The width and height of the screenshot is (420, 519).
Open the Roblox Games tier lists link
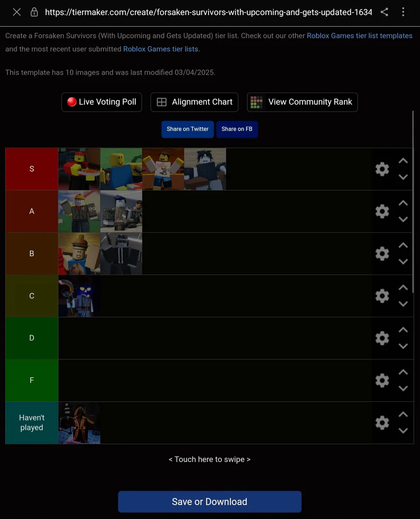pos(161,49)
